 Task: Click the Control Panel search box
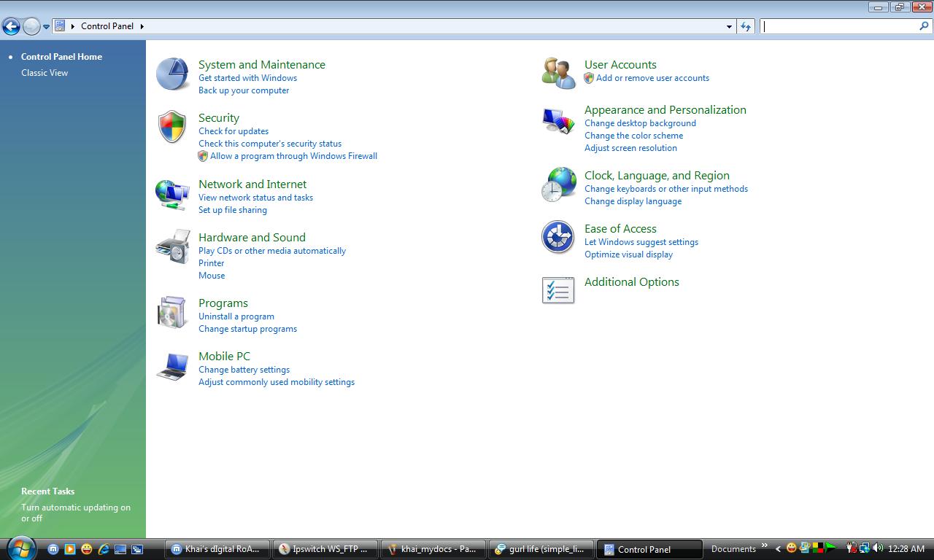(x=839, y=26)
